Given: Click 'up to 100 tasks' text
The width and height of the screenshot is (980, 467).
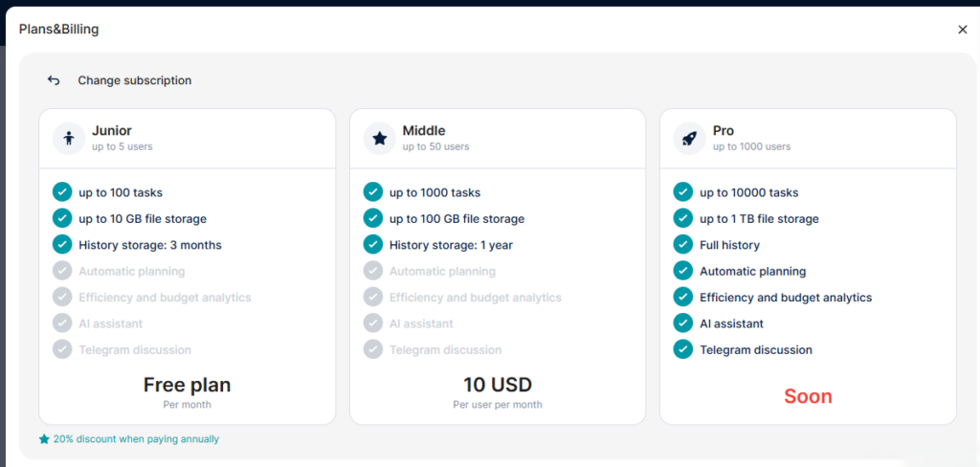Looking at the screenshot, I should [121, 192].
